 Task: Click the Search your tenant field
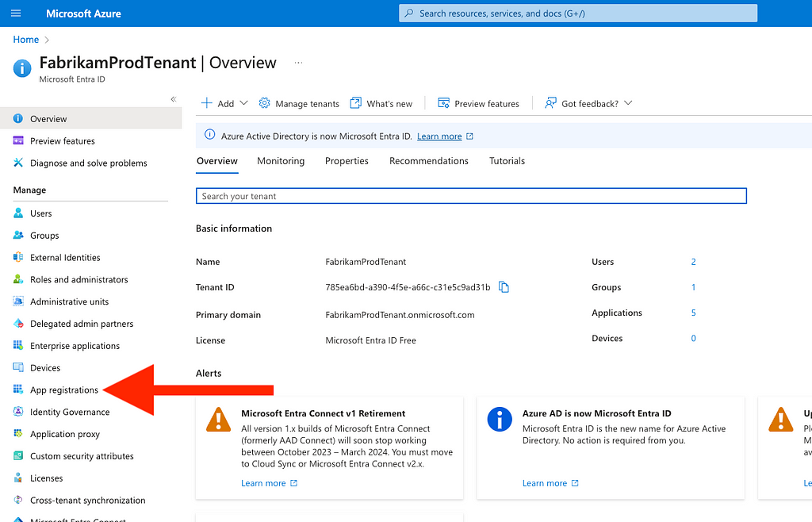[x=471, y=196]
